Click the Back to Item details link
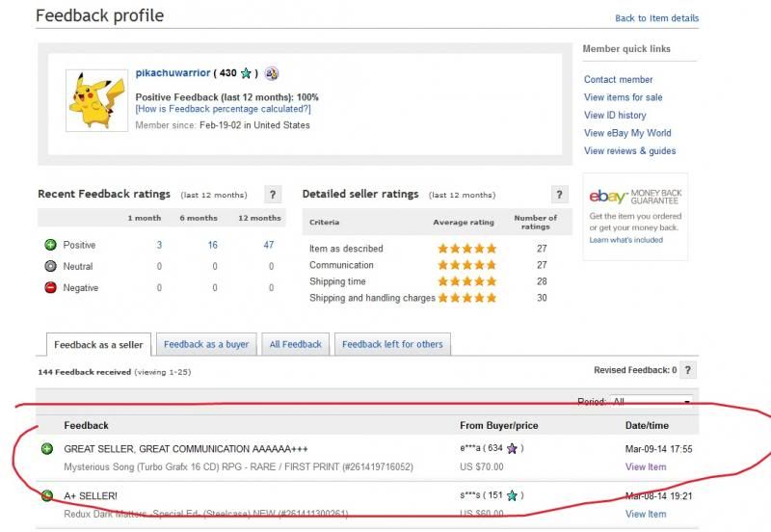Viewport: 771px width, 532px height. 656,18
